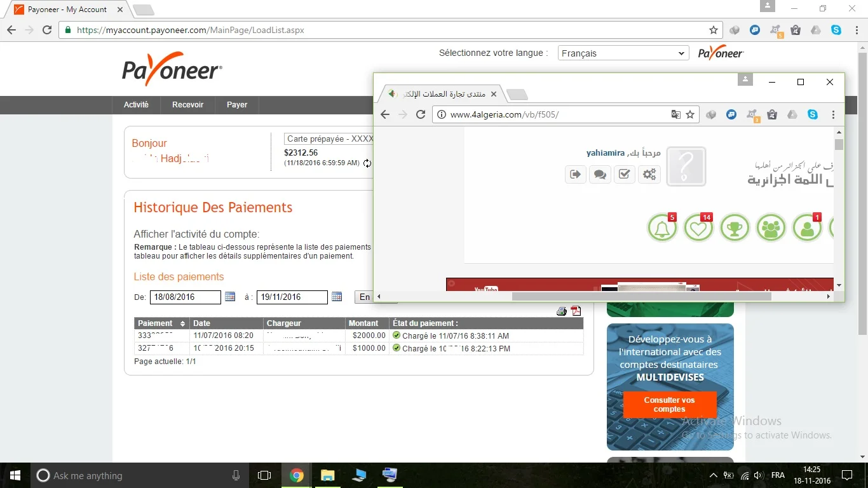
Task: Open the Activité menu
Action: pos(136,105)
